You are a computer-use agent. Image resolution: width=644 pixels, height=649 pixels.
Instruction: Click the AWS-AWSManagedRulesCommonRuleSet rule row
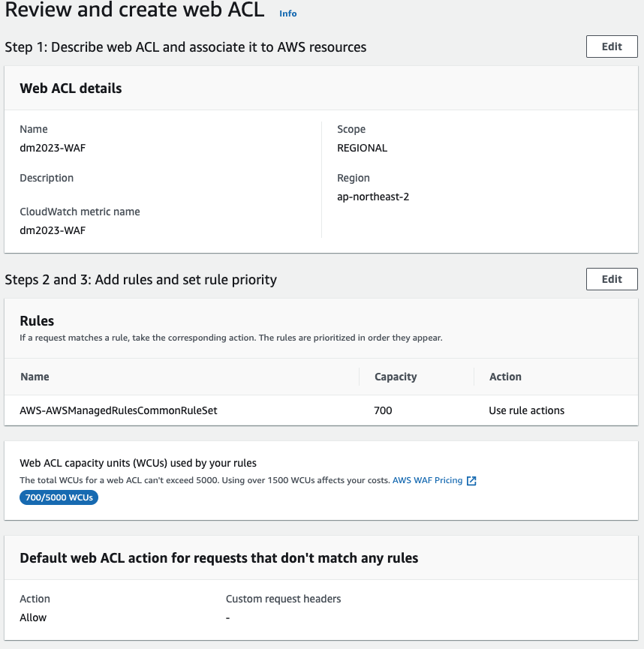pos(321,410)
